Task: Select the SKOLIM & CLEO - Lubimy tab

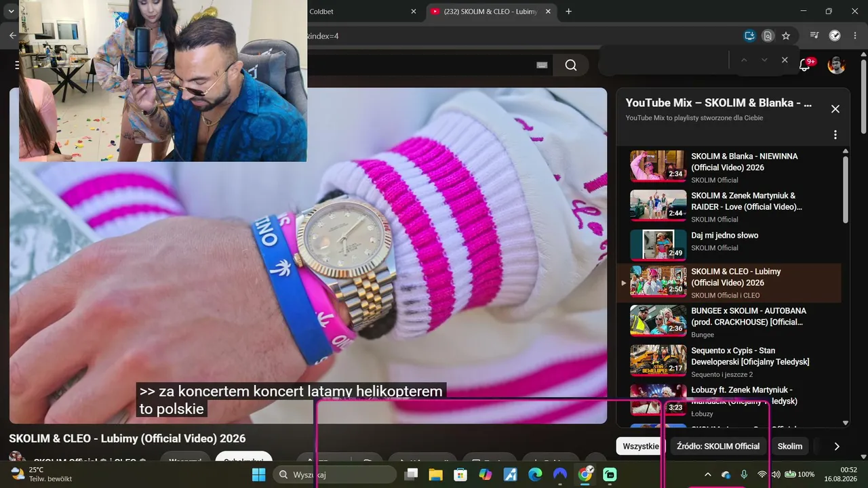Action: tap(492, 12)
